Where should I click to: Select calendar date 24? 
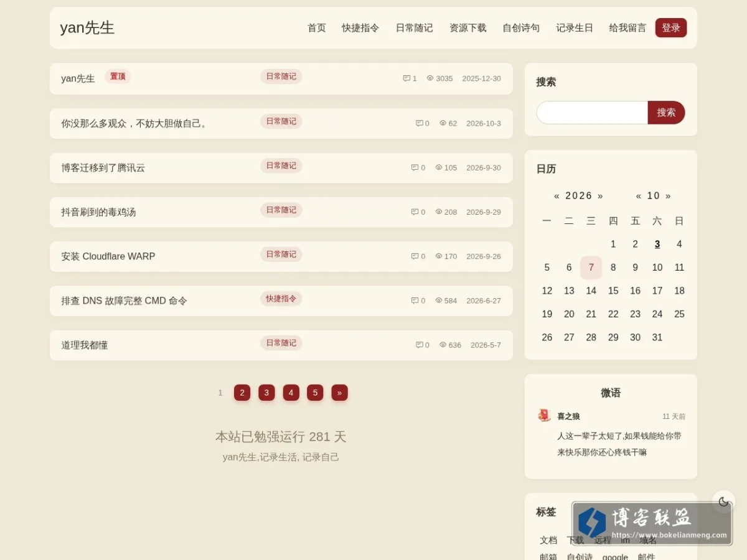click(657, 314)
